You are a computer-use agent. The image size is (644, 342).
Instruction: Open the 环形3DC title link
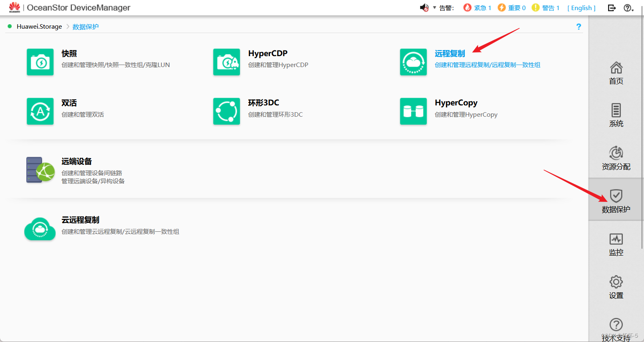[263, 103]
